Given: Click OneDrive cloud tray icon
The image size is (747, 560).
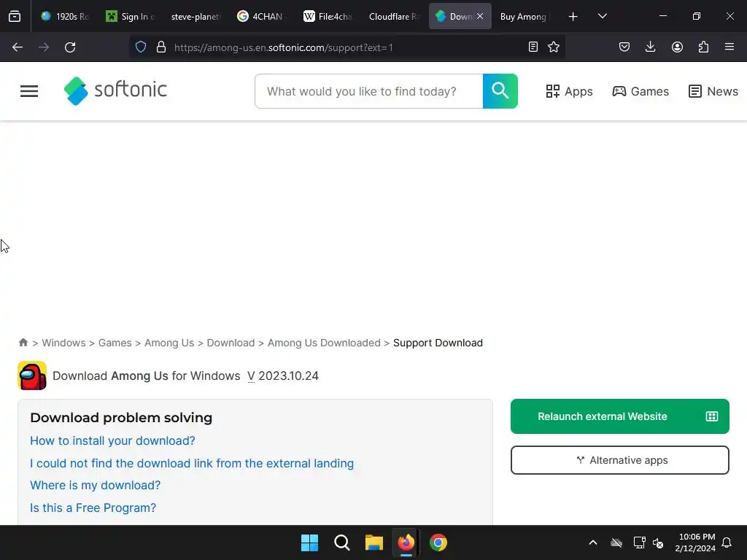Looking at the screenshot, I should [616, 542].
